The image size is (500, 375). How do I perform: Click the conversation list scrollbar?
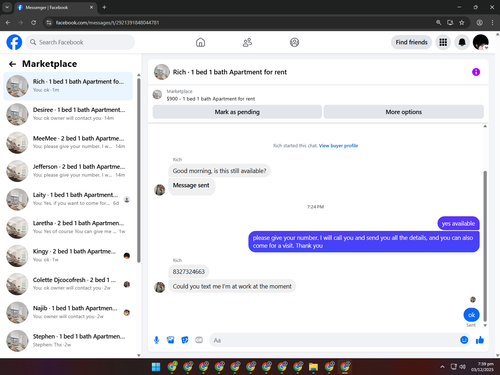point(139,170)
